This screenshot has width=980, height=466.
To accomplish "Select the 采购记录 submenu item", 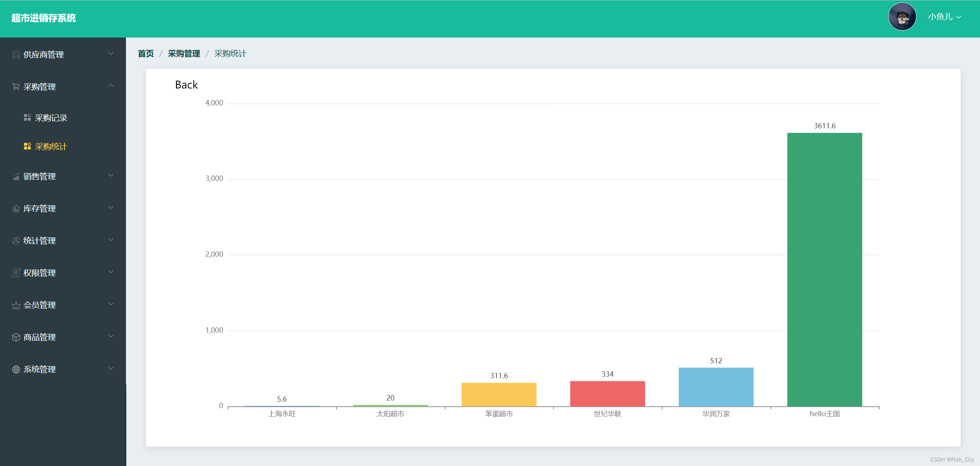I will pyautogui.click(x=63, y=118).
